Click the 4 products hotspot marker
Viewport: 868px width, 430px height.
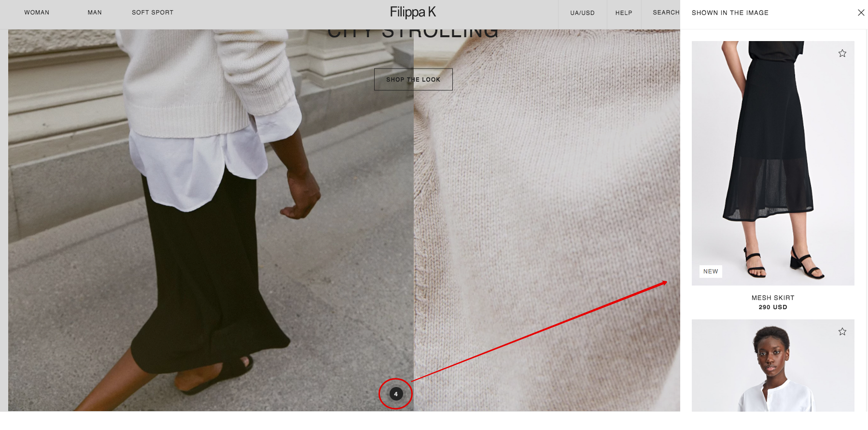[x=396, y=394]
